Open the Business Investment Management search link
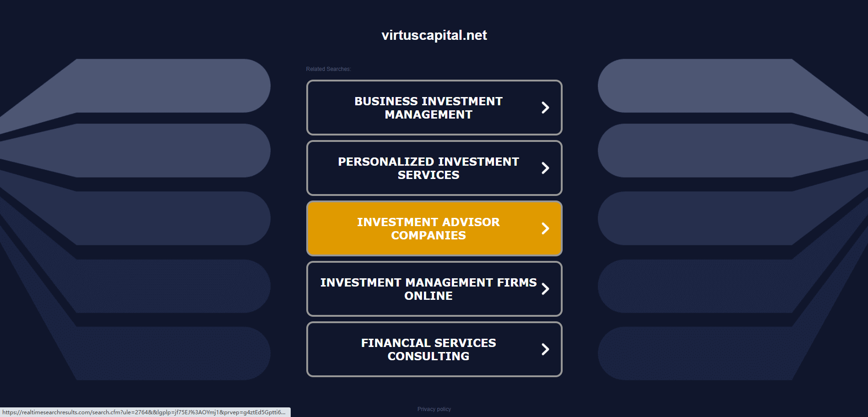The width and height of the screenshot is (868, 417). click(428, 108)
